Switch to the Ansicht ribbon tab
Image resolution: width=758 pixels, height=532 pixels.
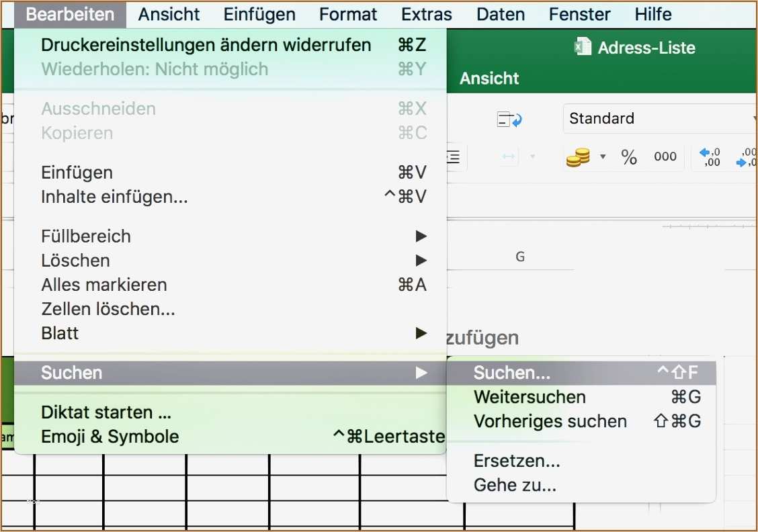click(x=489, y=79)
